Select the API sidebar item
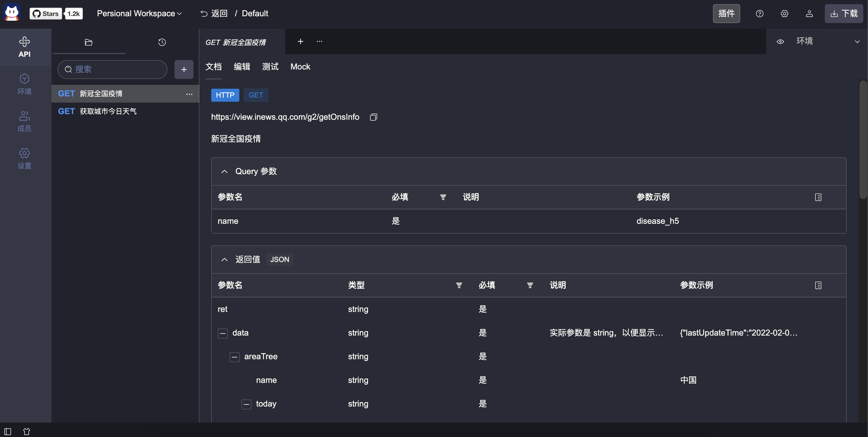The width and height of the screenshot is (868, 437). pyautogui.click(x=24, y=47)
